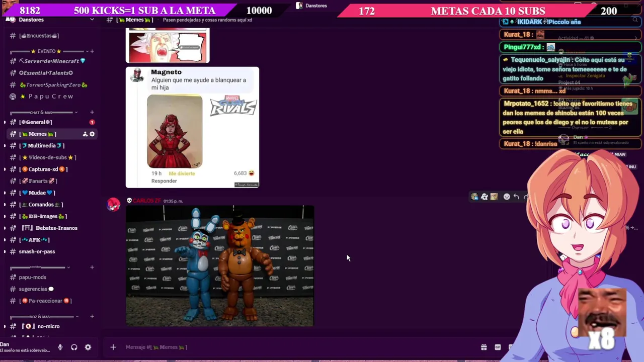Click the Danstores tab title at top
Viewport: 644px width, 362px height.
[316, 6]
